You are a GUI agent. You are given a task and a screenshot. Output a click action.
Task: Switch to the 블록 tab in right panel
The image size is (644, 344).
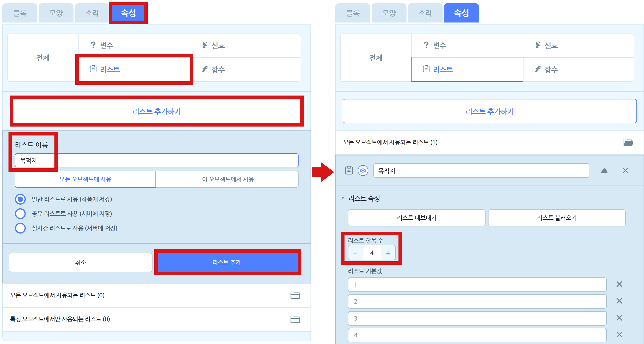click(x=353, y=13)
